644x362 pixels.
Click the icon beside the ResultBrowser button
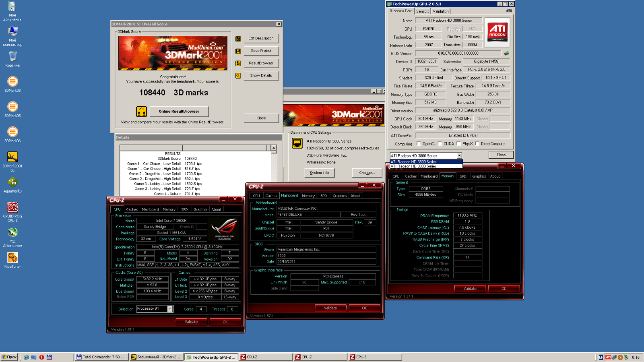tap(238, 63)
